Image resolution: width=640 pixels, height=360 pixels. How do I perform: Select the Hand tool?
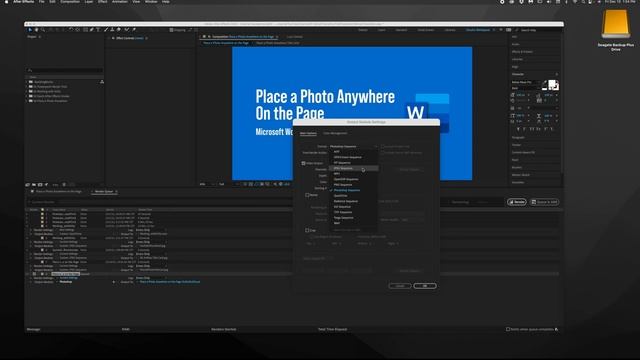pyautogui.click(x=36, y=30)
